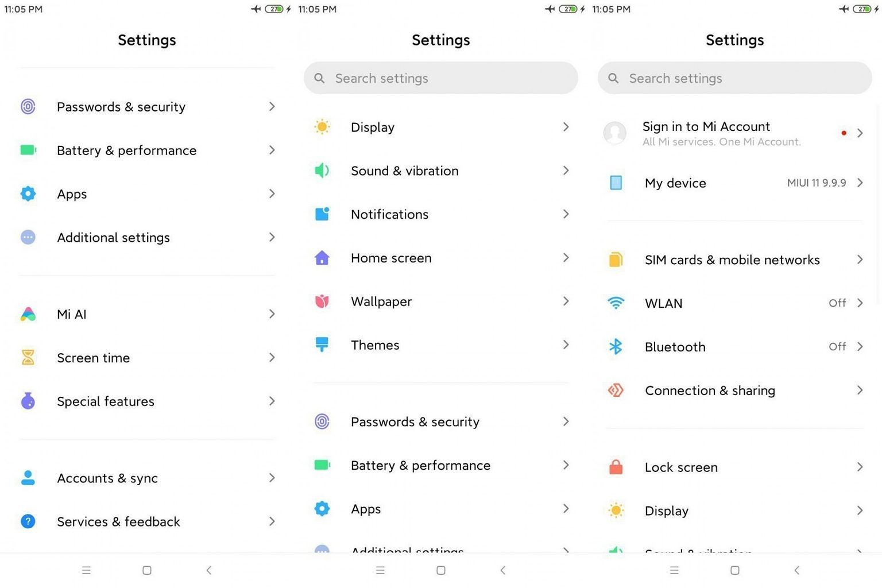882x588 pixels.
Task: Open Additional settings in left panel
Action: [147, 237]
